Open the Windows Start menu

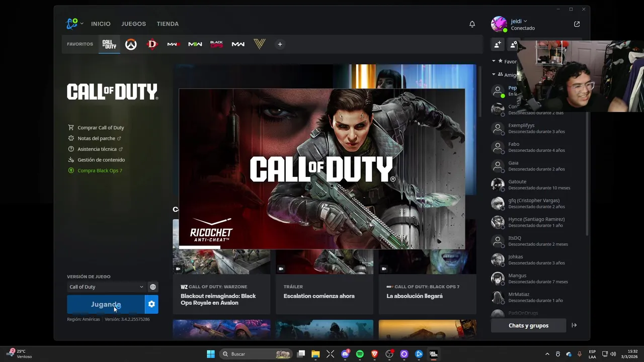(x=211, y=354)
